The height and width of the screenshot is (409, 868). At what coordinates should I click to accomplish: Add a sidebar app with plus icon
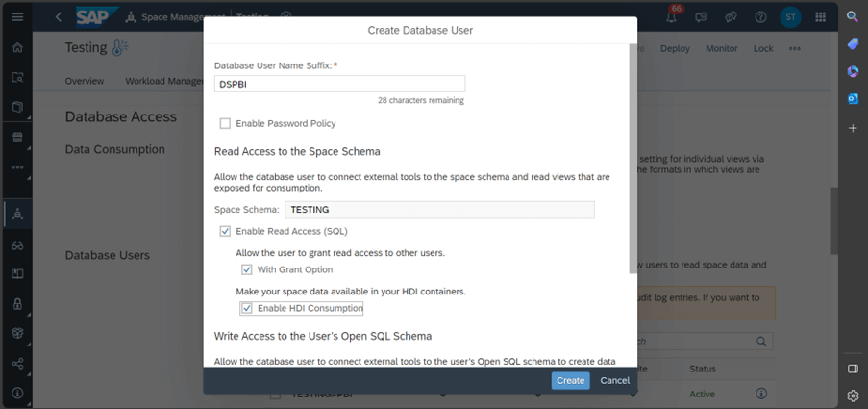tap(853, 128)
